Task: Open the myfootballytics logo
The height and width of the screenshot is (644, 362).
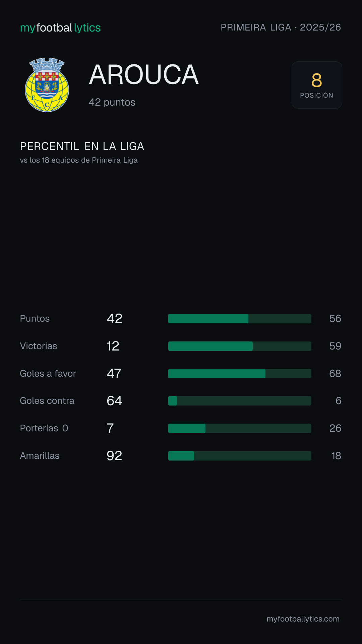Action: click(60, 28)
